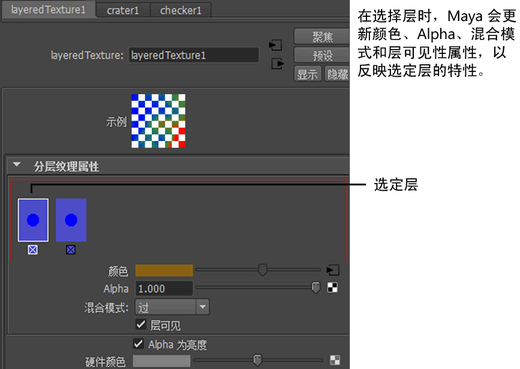
Task: Toggle the Alpha 为亮度 checkbox
Action: click(138, 344)
